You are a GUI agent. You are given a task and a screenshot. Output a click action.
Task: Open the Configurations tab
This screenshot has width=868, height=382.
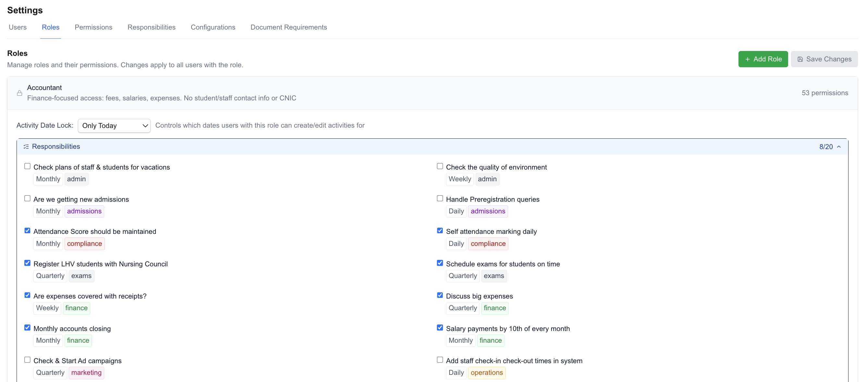(x=213, y=27)
